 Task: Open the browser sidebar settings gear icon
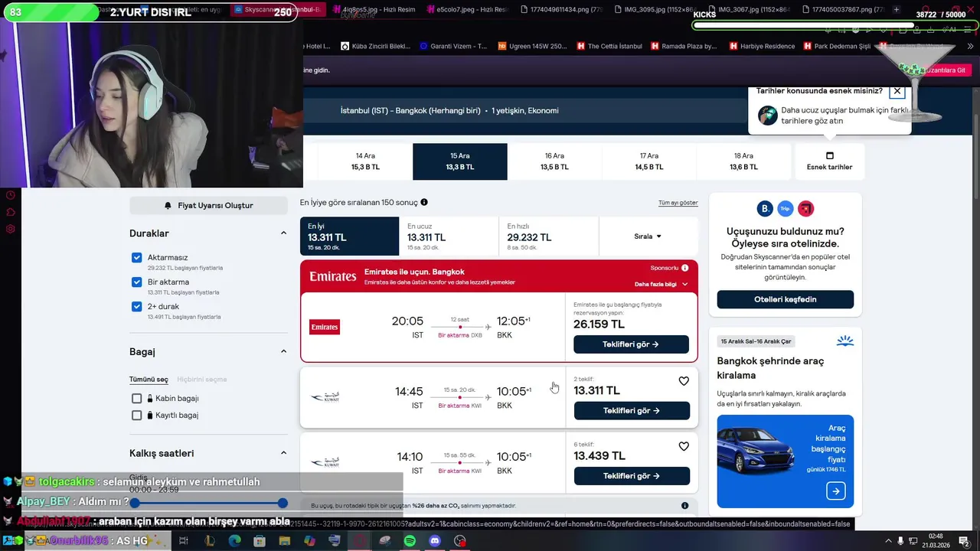click(x=11, y=229)
